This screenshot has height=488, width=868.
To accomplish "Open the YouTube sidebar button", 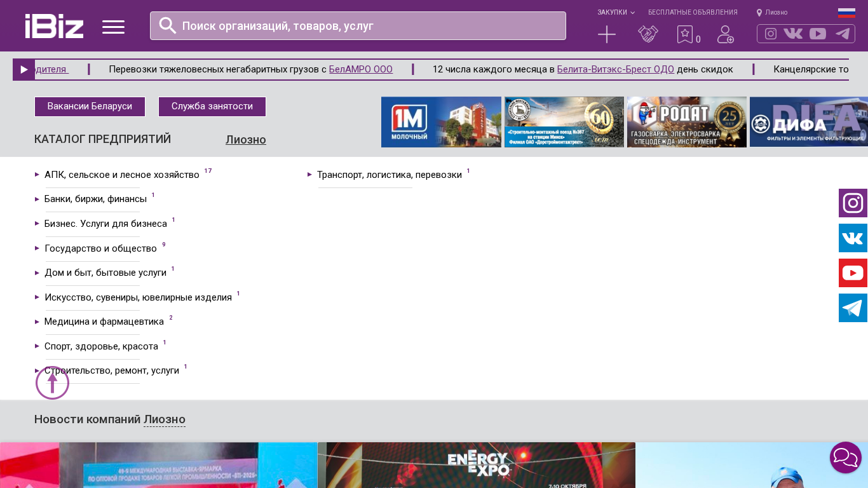I will click(x=853, y=273).
